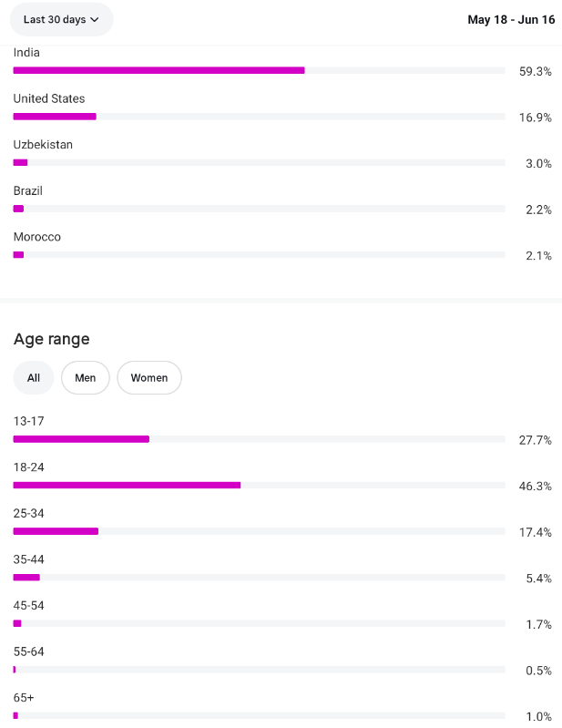Open the Last 30 days dropdown
Image resolution: width=562 pixels, height=728 pixels.
tap(61, 19)
